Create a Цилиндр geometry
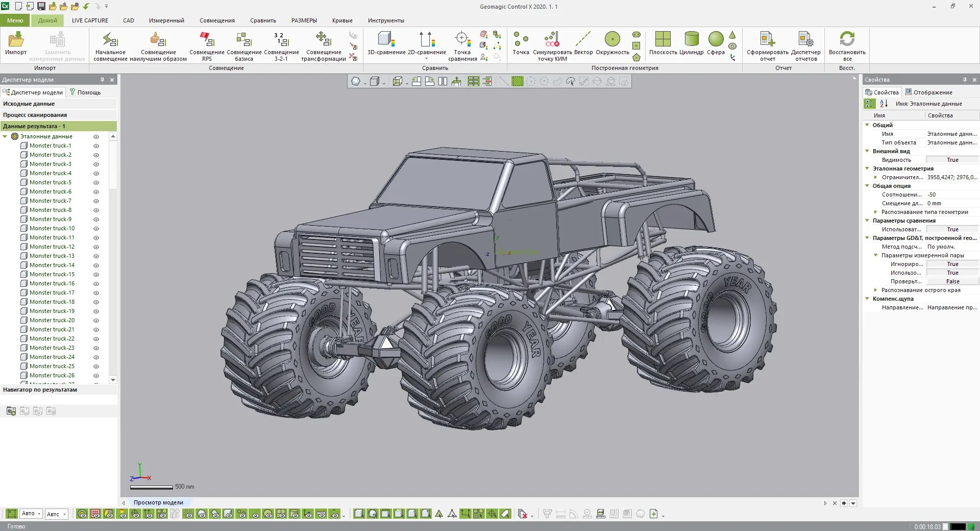The width and height of the screenshot is (980, 531). 692,43
